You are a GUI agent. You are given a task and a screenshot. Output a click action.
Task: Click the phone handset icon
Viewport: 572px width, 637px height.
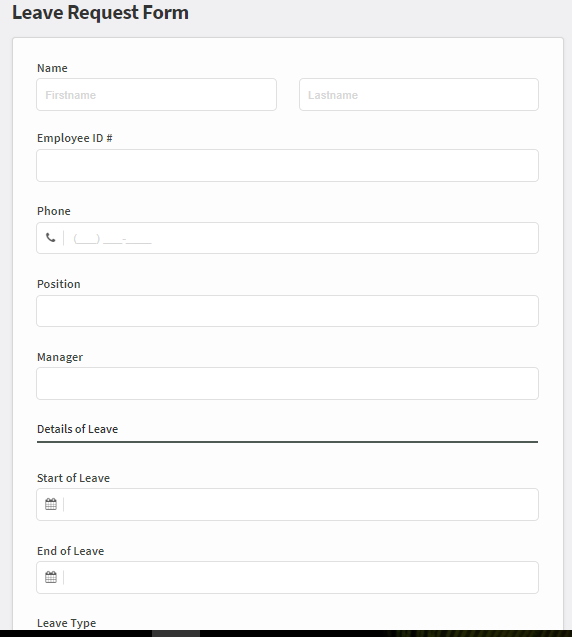point(50,238)
